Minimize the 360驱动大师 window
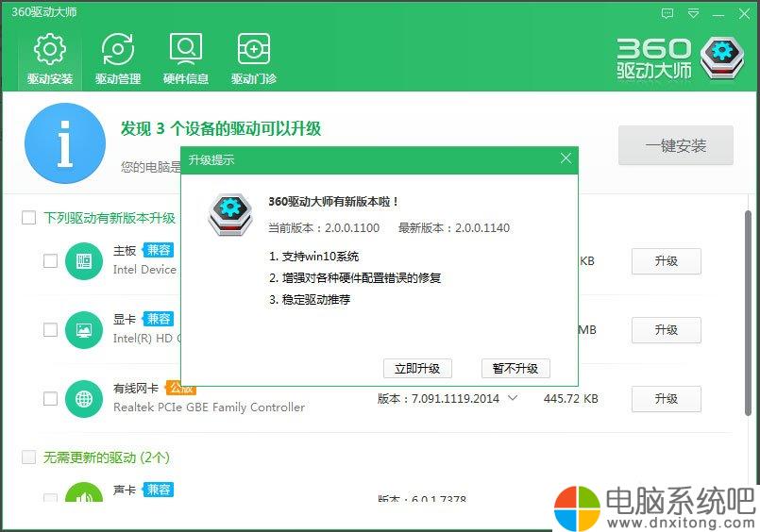Image resolution: width=760 pixels, height=532 pixels. [x=718, y=13]
